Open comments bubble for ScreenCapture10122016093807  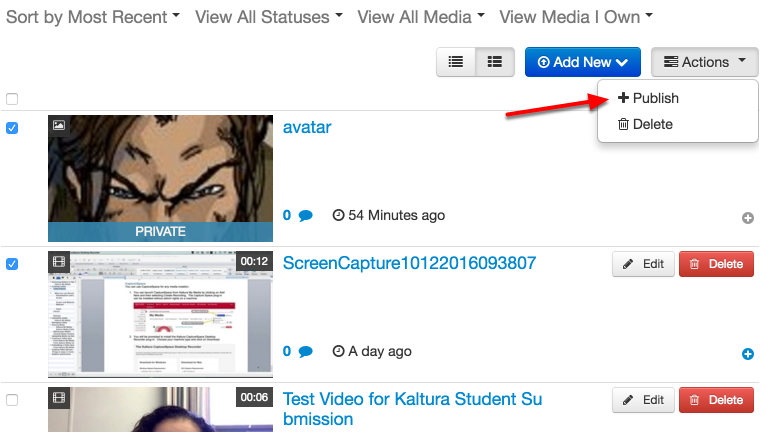point(306,352)
